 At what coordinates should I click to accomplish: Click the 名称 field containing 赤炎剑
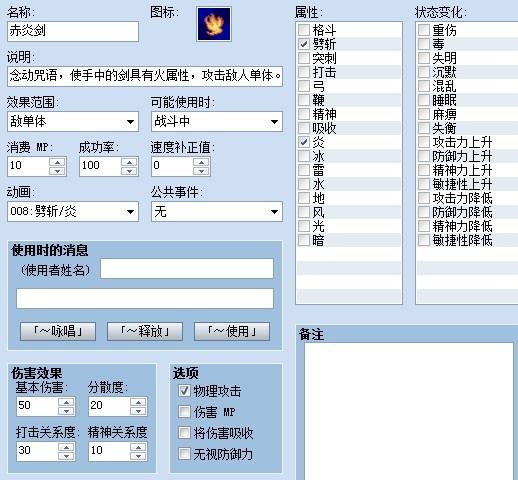(73, 31)
